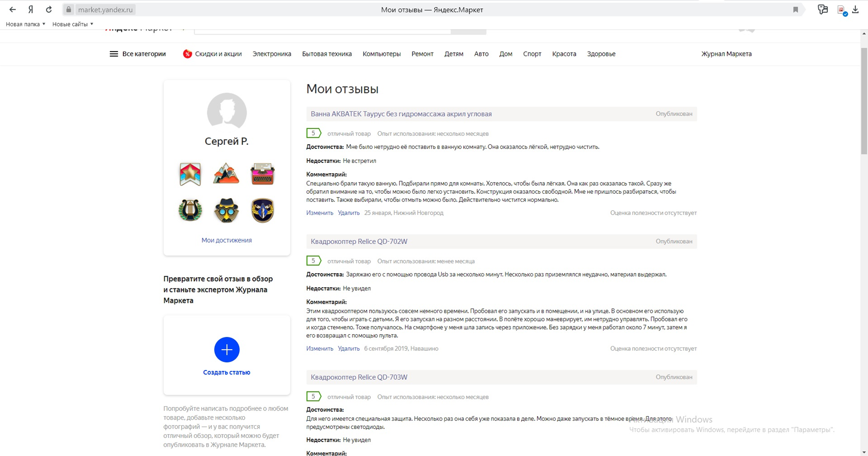Go to the Красота category
Image resolution: width=868 pixels, height=456 pixels.
pos(564,54)
